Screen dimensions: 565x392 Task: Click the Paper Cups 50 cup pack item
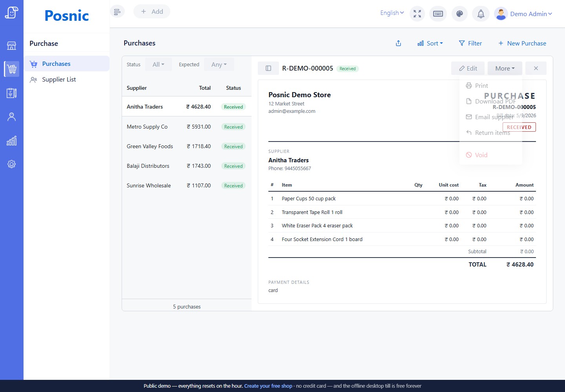309,199
